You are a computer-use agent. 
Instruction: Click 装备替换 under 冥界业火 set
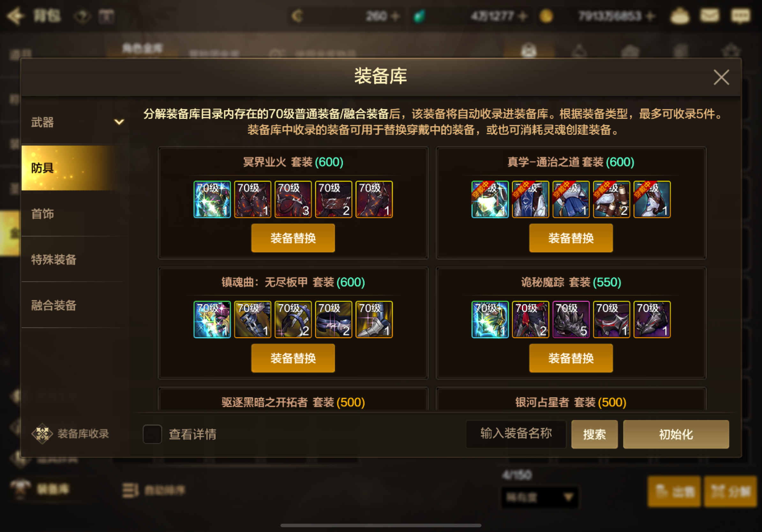pyautogui.click(x=293, y=238)
